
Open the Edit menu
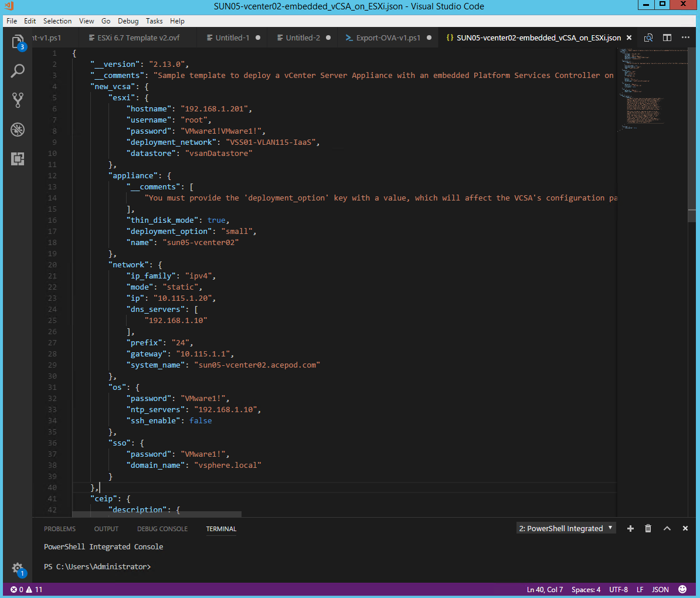pos(30,21)
